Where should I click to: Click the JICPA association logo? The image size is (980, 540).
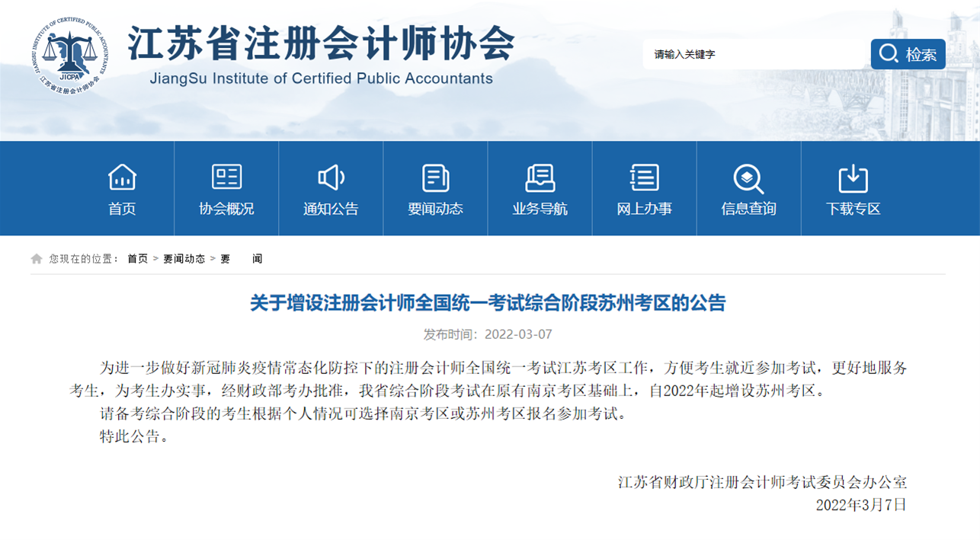point(69,56)
